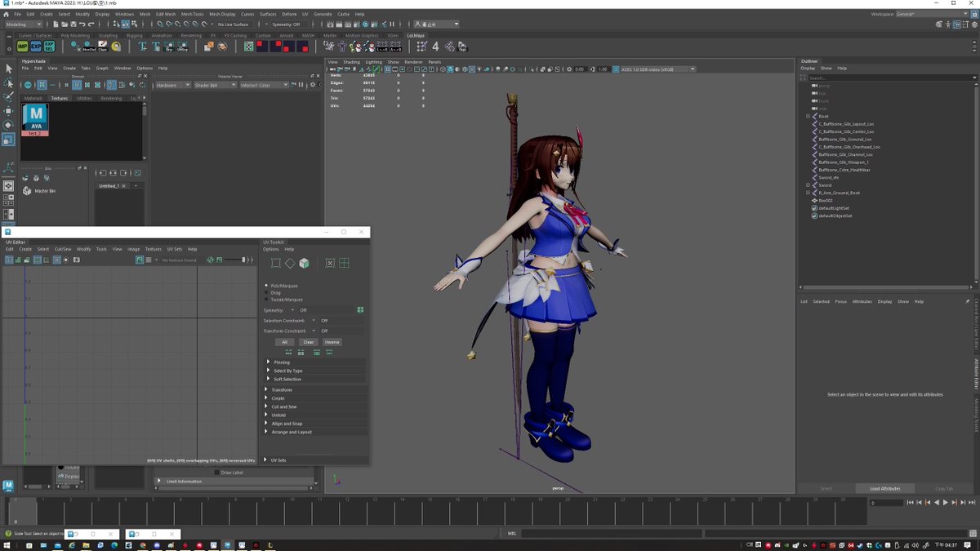Screen dimensions: 980x551
Task: Click the New scene icon in status line
Action: [x=56, y=24]
